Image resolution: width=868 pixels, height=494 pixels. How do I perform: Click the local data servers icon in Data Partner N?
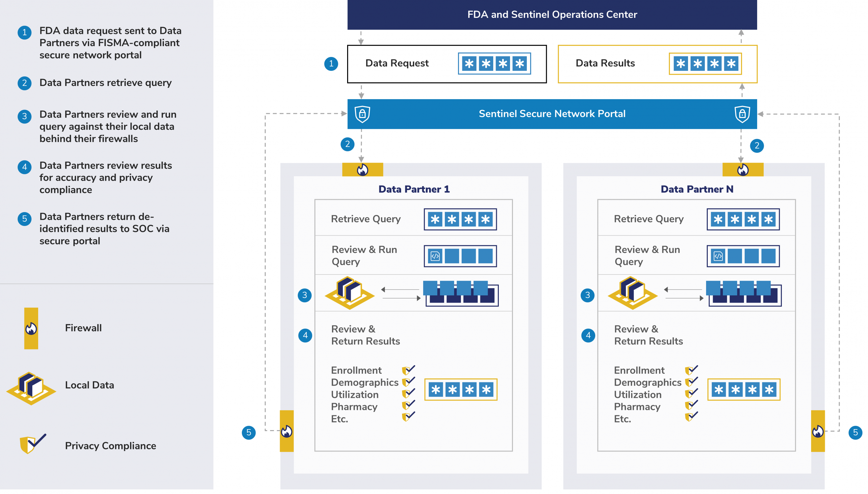point(632,293)
